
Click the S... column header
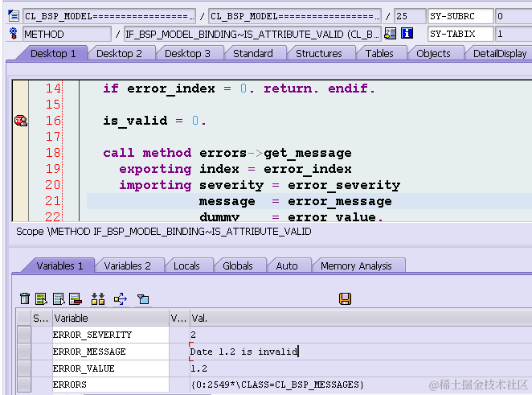(x=42, y=318)
